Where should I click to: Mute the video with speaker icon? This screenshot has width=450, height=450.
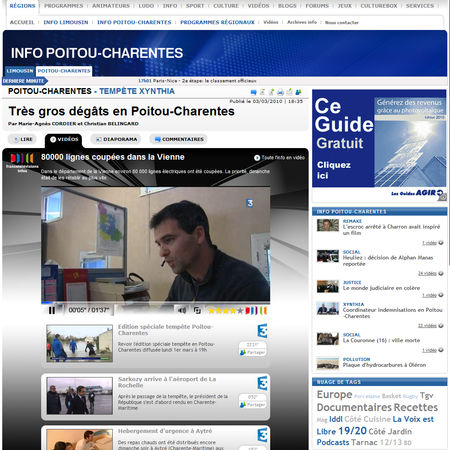pos(182,310)
